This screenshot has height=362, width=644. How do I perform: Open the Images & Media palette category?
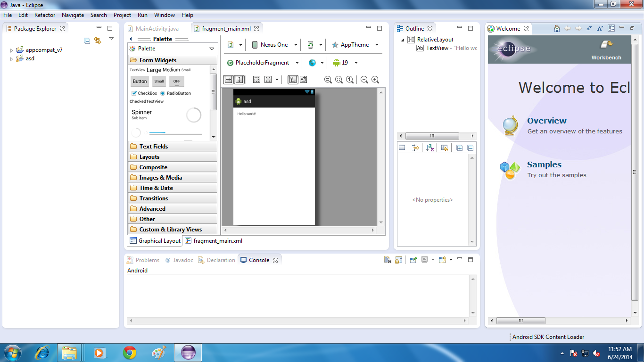[173, 178]
